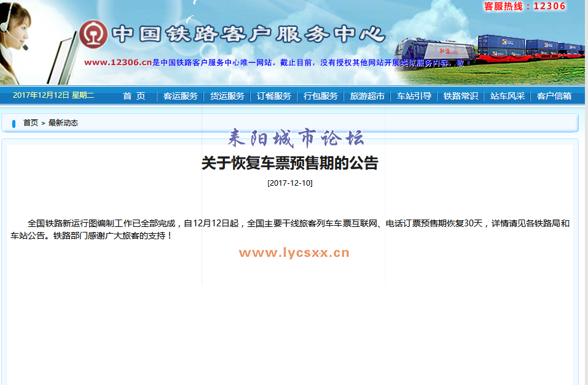The height and width of the screenshot is (385, 588).
Task: Click the 客服热线：12306 hotline text
Action: 525,6
